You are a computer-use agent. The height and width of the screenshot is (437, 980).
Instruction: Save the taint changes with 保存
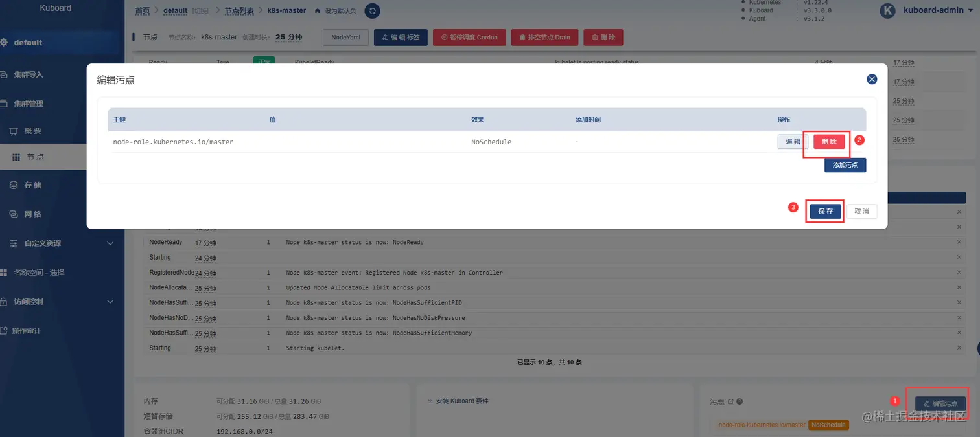[825, 211]
